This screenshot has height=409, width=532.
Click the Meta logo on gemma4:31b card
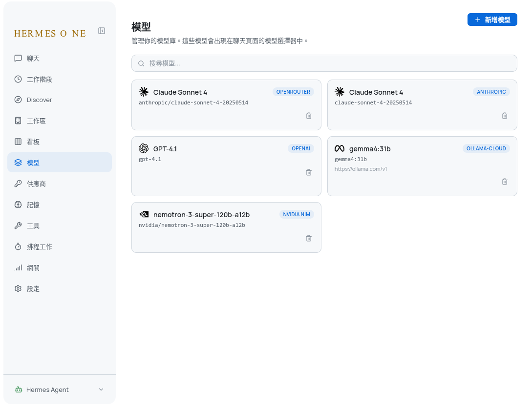340,148
